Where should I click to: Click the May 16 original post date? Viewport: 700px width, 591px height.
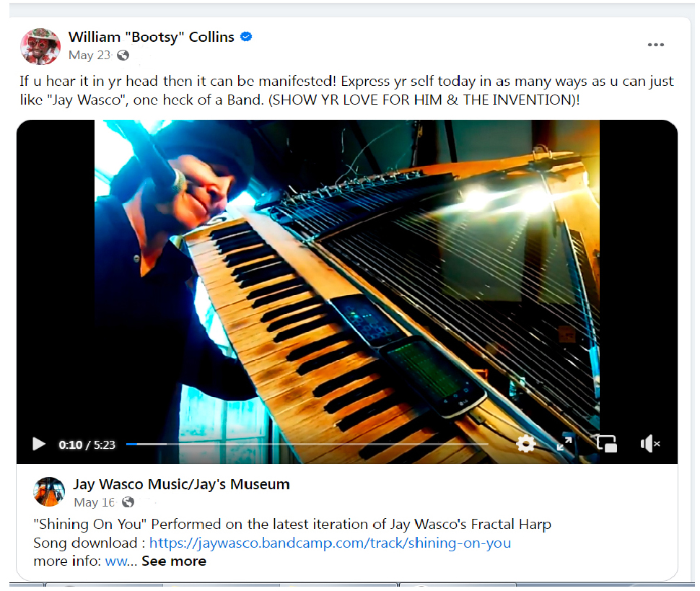pos(95,503)
